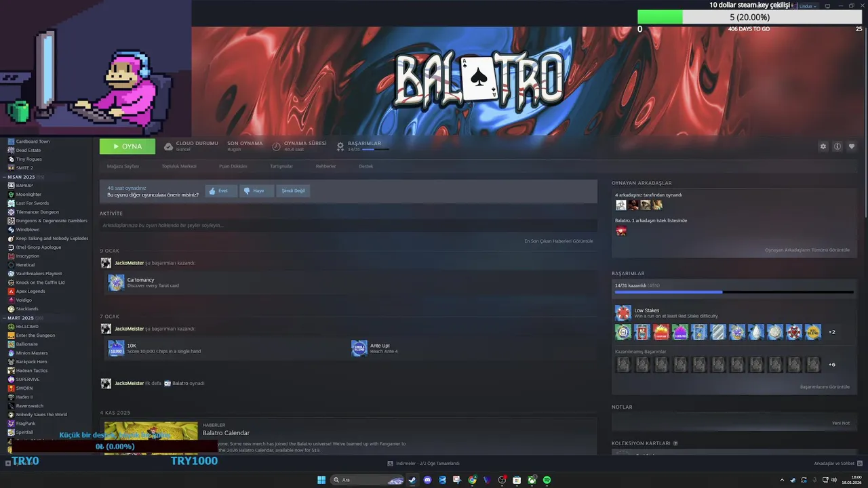
Task: Show hidden system tray icons chevron
Action: (782, 480)
